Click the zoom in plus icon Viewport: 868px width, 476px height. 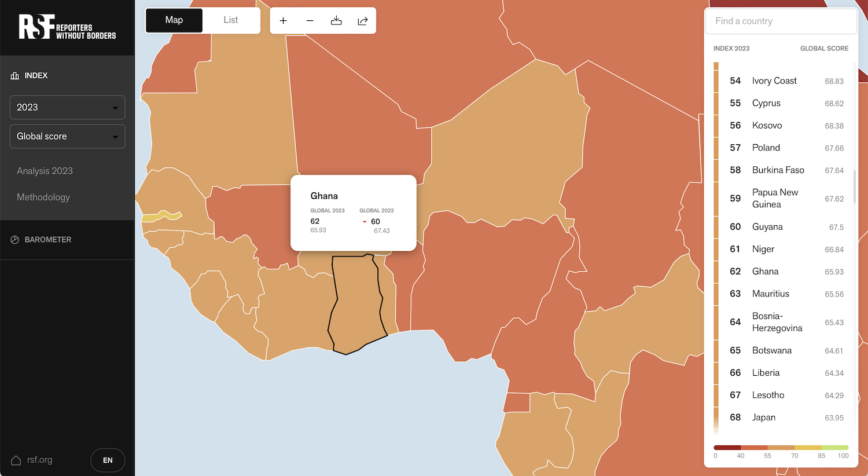(x=283, y=21)
